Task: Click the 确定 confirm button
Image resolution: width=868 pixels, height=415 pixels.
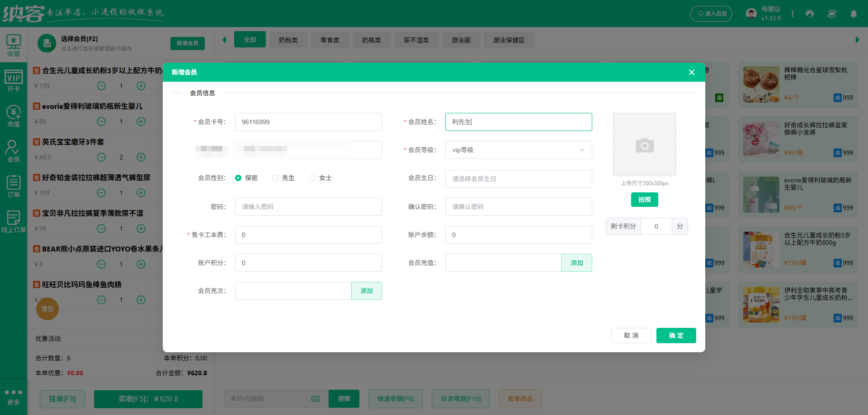Action: pyautogui.click(x=676, y=336)
